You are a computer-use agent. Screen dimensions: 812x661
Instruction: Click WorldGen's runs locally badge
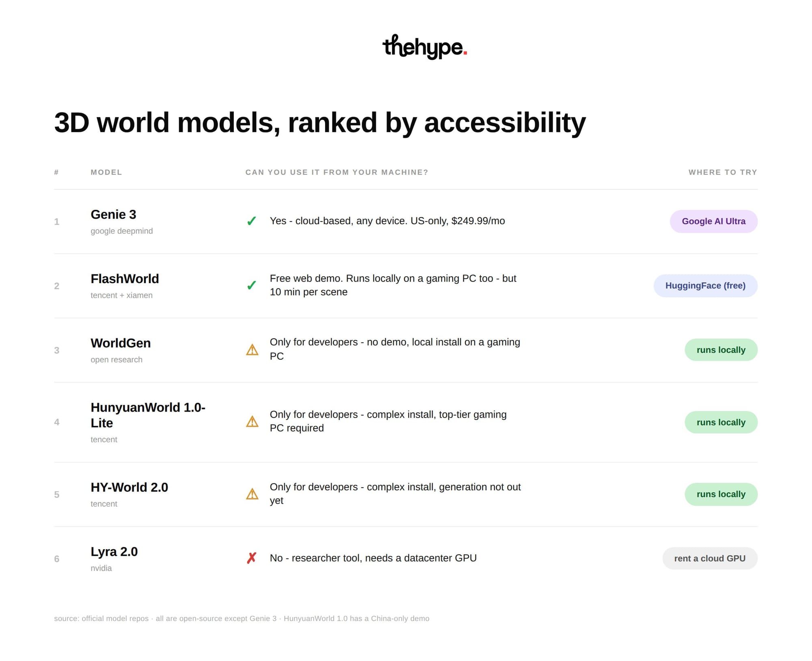(721, 350)
